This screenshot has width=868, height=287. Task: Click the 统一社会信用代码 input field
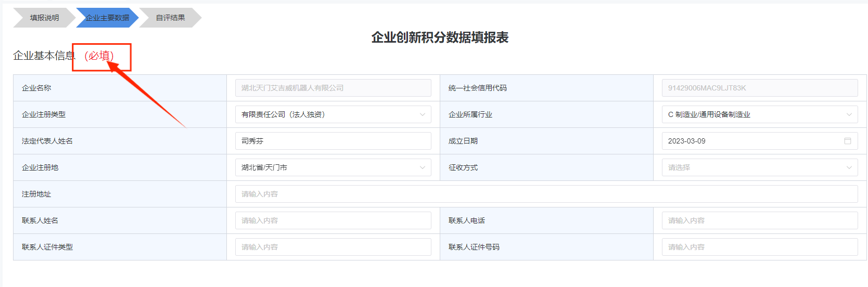pyautogui.click(x=760, y=88)
